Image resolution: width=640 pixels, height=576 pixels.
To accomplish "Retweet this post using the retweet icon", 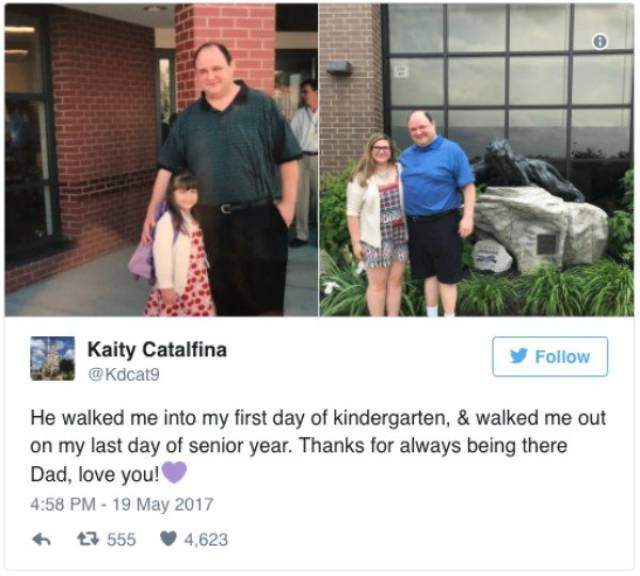I will [88, 539].
